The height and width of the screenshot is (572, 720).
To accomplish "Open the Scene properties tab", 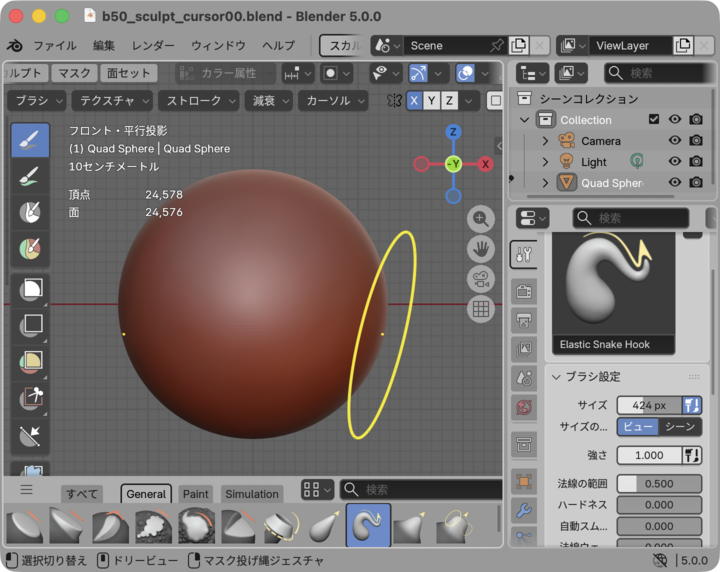I will [524, 378].
